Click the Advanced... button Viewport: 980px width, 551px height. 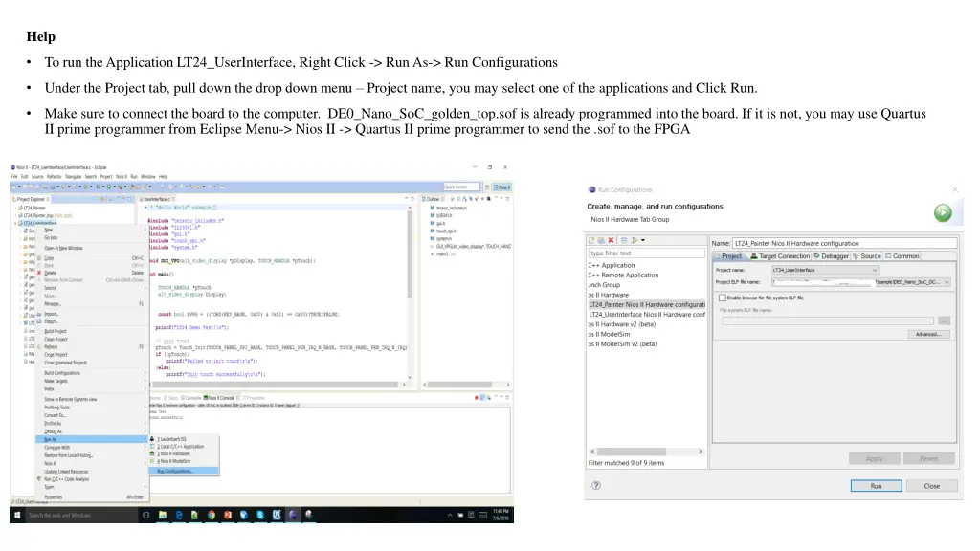pyautogui.click(x=930, y=334)
